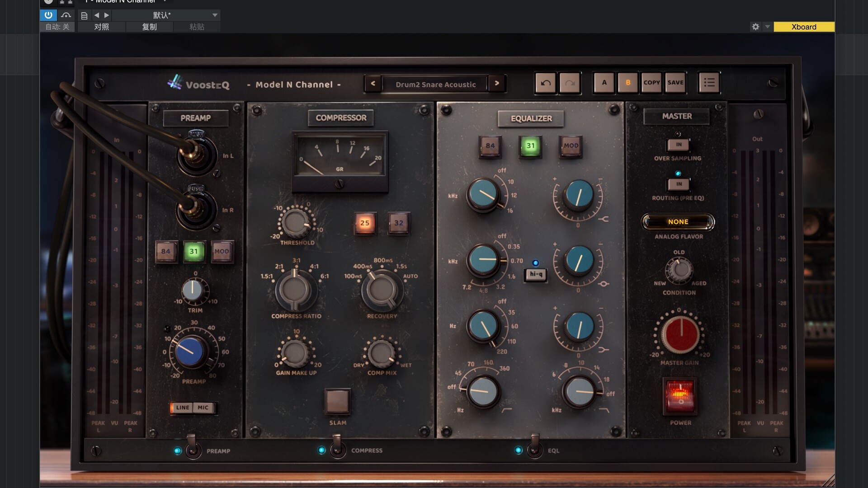Click the high-pass filter Hz knob
868x488 pixels.
coord(483,391)
